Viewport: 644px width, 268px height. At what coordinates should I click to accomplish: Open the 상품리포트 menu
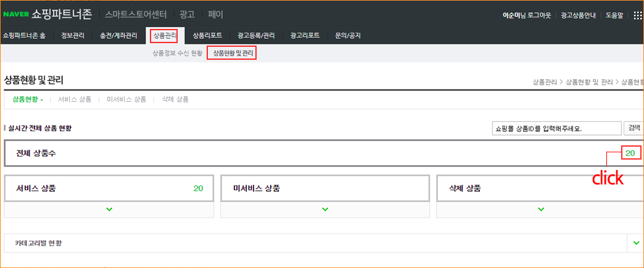click(207, 36)
